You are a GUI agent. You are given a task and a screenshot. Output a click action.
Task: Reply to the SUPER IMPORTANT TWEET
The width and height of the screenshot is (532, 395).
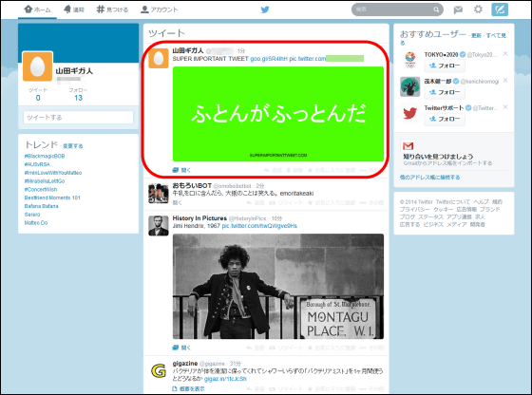(x=274, y=170)
